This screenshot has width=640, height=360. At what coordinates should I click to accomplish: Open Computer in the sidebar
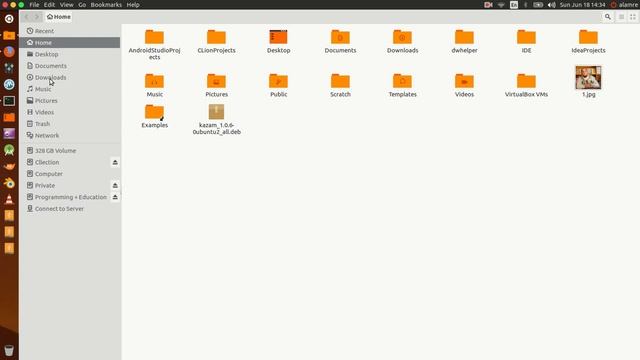pos(70,174)
